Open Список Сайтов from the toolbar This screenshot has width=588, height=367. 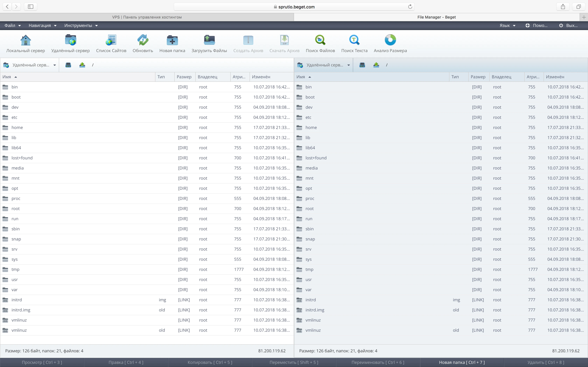[111, 40]
